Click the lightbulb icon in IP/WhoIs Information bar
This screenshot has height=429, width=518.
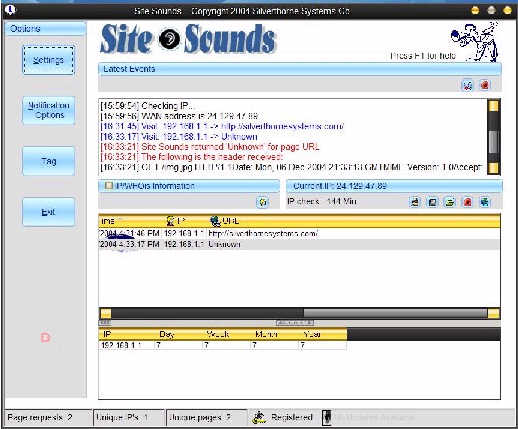tap(263, 202)
